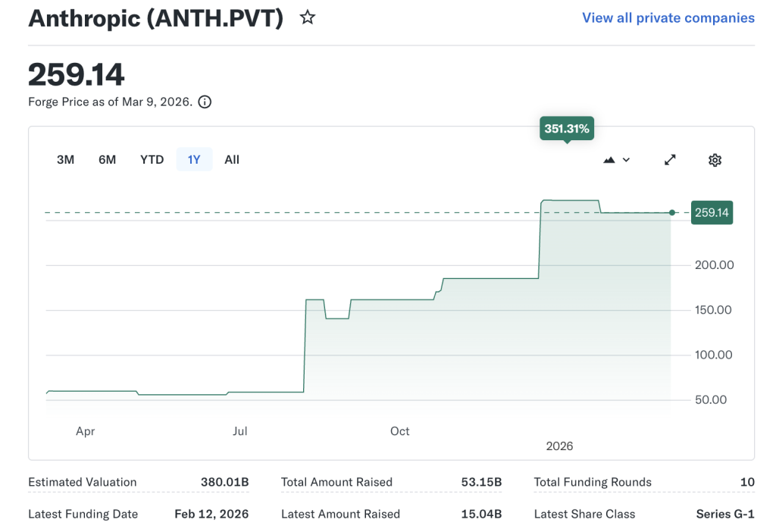Click the 259.14 current price label
The image size is (776, 532).
712,213
